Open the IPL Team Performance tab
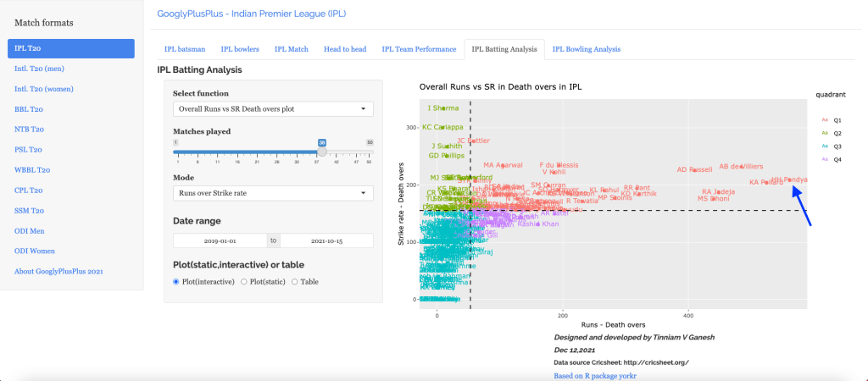Image resolution: width=868 pixels, height=381 pixels. click(419, 49)
